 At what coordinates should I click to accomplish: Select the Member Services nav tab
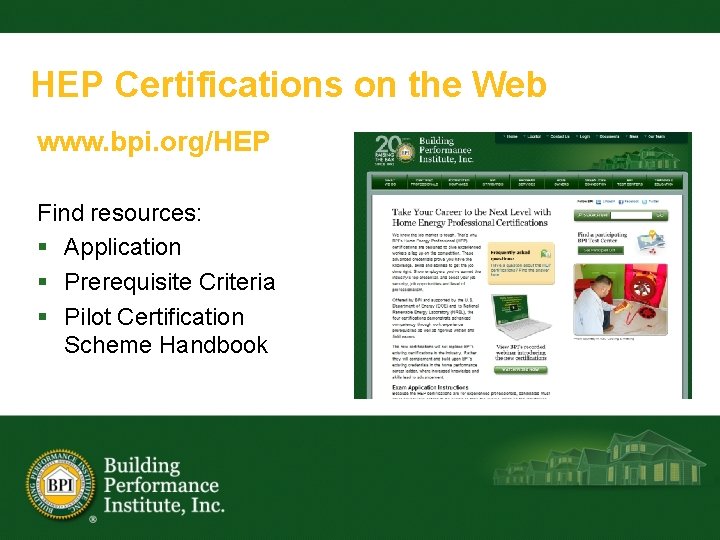click(x=527, y=182)
